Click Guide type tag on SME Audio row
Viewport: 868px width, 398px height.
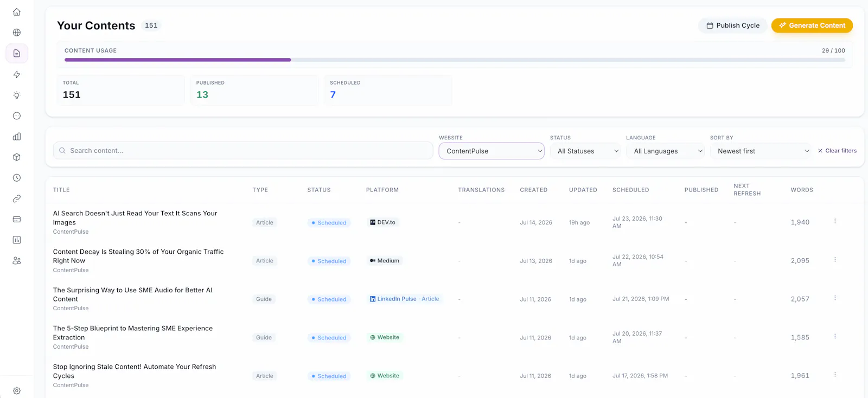click(x=264, y=299)
